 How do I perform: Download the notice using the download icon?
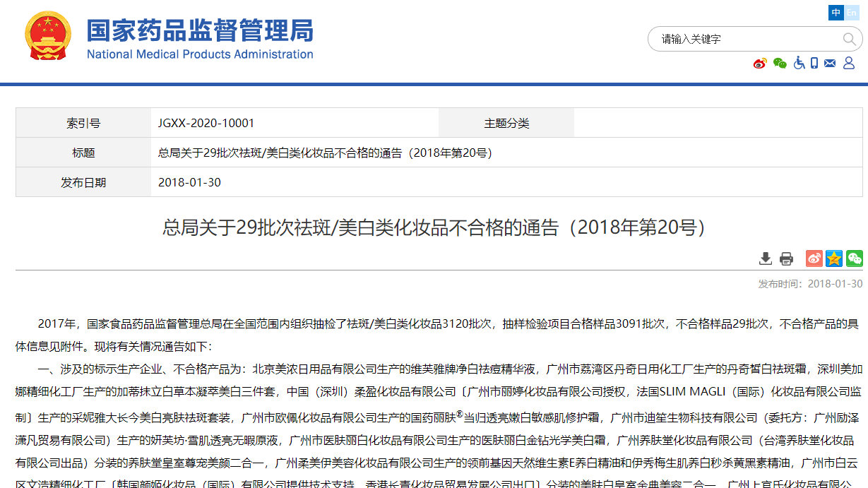(x=765, y=258)
